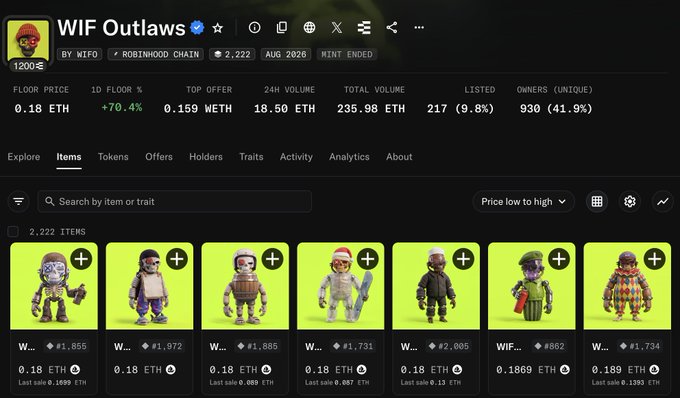
Task: Open the project website globe icon
Action: point(309,28)
